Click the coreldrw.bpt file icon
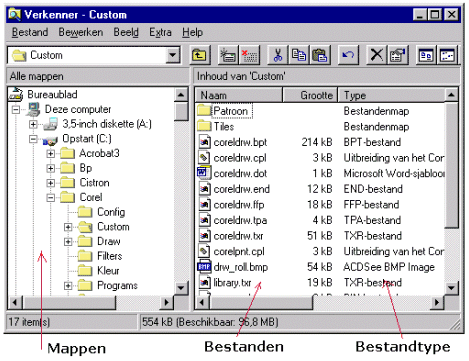The height and width of the screenshot is (361, 469). pos(204,142)
